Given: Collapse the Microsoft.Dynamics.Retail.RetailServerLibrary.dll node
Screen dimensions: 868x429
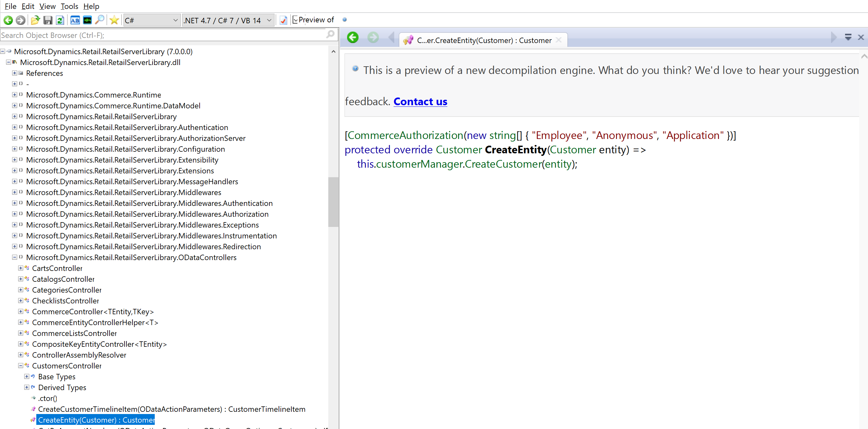Looking at the screenshot, I should pyautogui.click(x=9, y=62).
